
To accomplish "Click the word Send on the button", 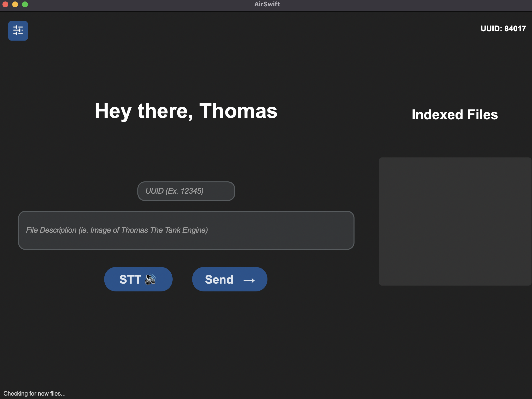I will coord(219,279).
